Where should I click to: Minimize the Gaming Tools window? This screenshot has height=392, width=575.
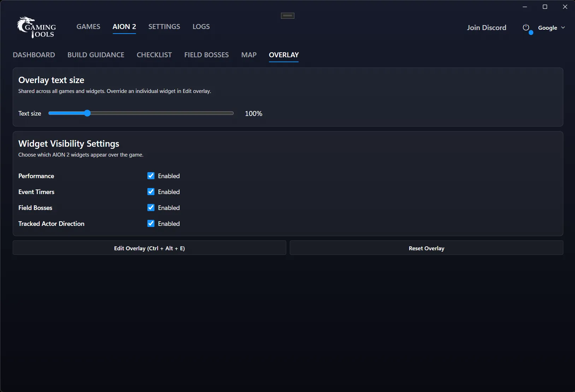click(525, 7)
